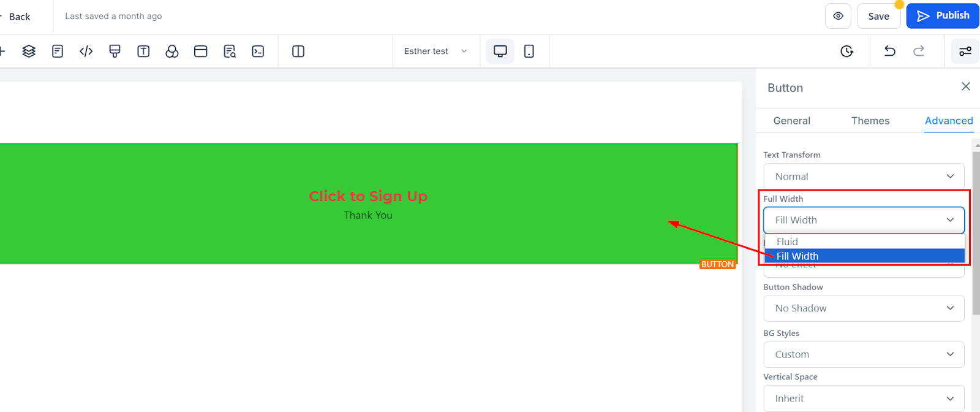Screen dimensions: 980x412
Task: Select the Fluid option in list
Action: (x=864, y=242)
